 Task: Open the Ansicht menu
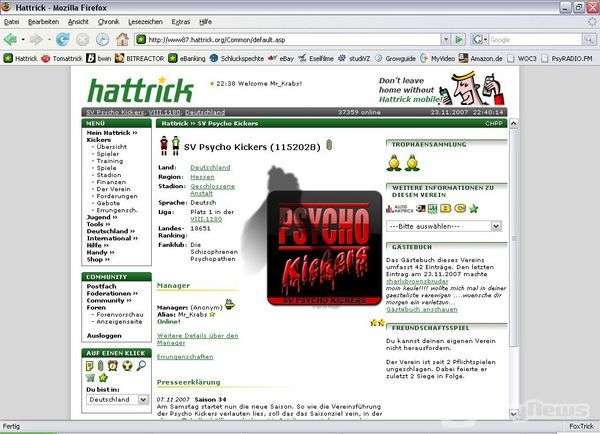click(x=78, y=22)
